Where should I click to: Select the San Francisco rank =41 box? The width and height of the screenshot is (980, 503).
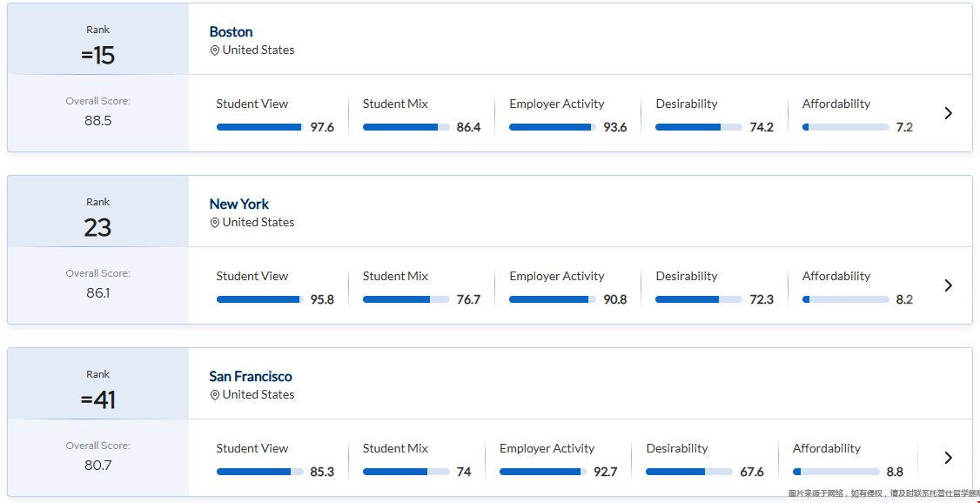point(98,390)
